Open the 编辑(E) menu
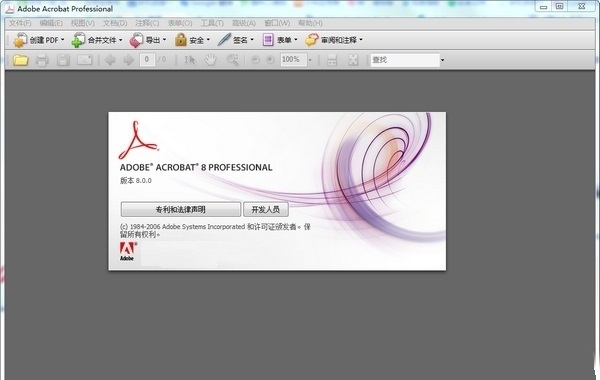The image size is (600, 380). click(x=51, y=23)
